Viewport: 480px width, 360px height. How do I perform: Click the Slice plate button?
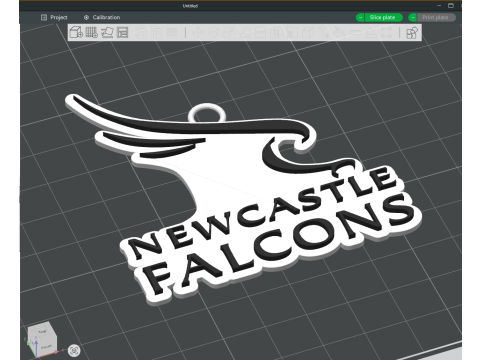[383, 17]
